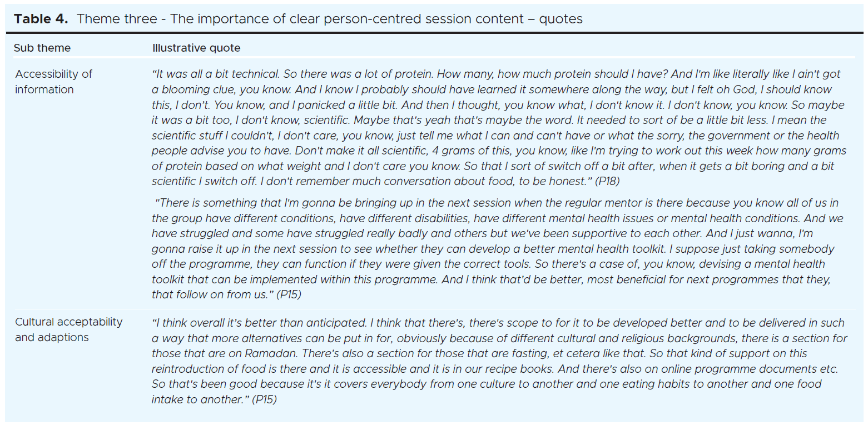Click (P15) after "that follow on from us."
The width and height of the screenshot is (868, 425).
point(289,294)
